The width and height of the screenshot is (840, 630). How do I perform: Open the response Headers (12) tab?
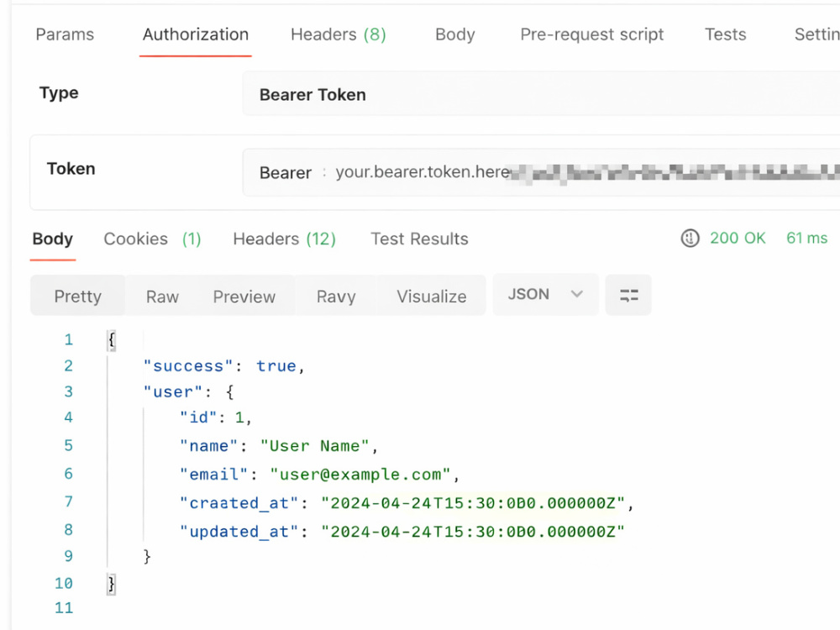coord(285,239)
